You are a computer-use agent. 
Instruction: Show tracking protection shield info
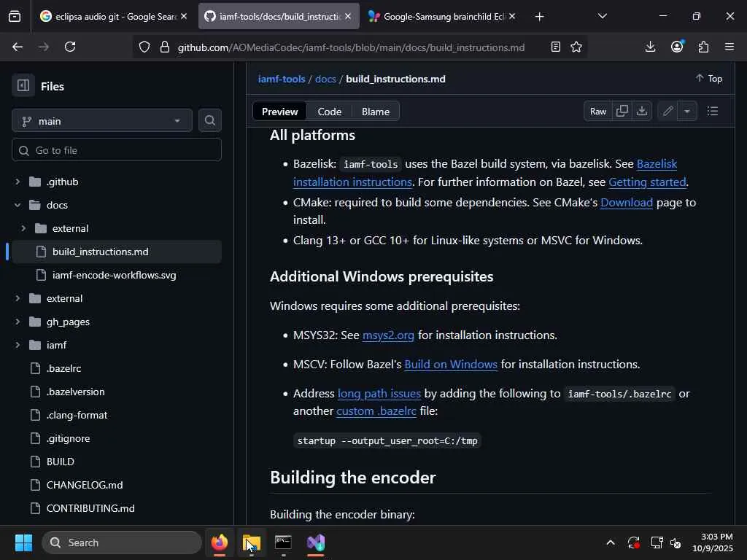(x=144, y=47)
